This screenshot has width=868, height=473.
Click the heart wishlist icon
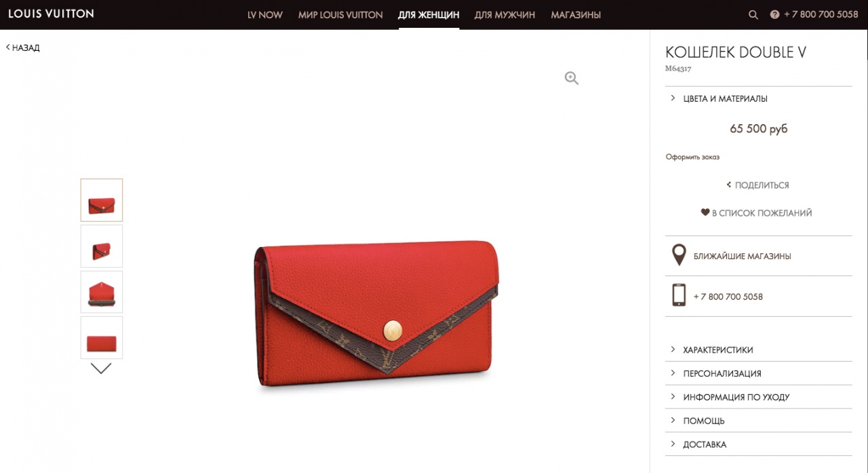(705, 212)
